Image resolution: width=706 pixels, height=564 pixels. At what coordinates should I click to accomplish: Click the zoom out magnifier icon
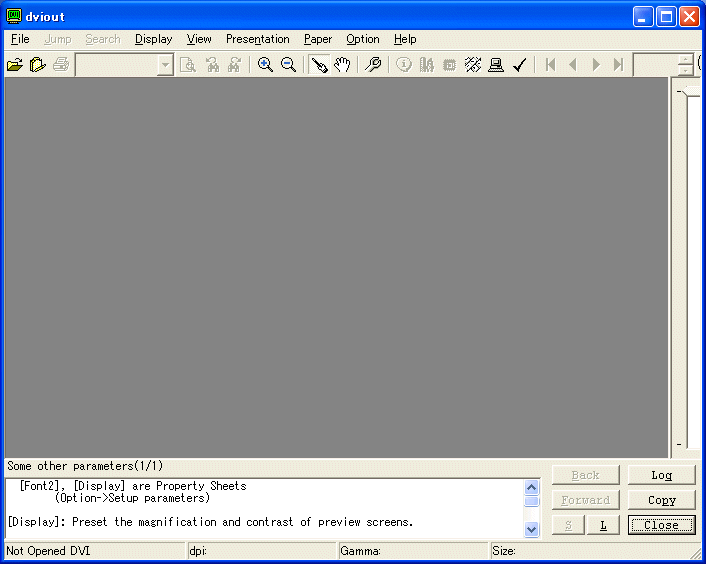tap(288, 65)
